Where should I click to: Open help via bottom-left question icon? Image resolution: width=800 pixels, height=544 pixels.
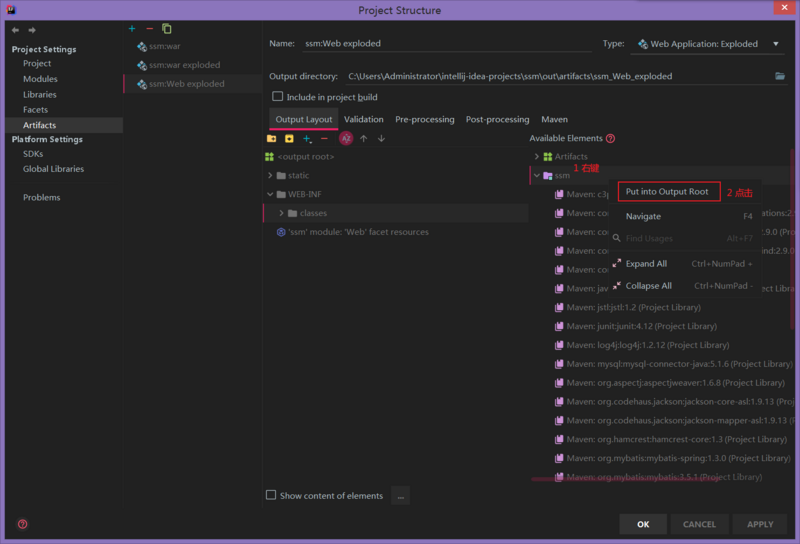point(22,524)
